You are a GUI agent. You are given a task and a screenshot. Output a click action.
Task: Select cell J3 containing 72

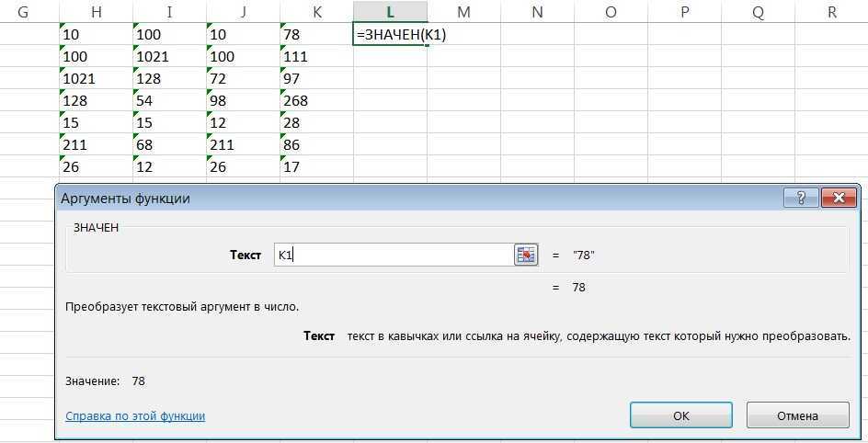[243, 78]
